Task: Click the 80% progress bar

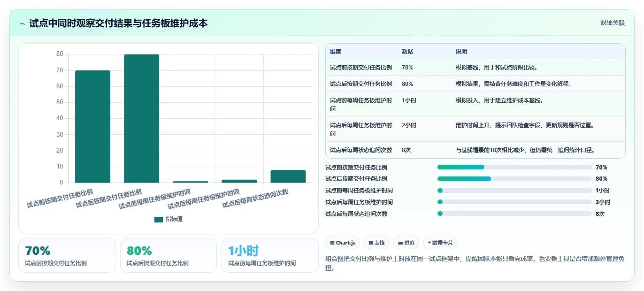Action: click(x=514, y=179)
